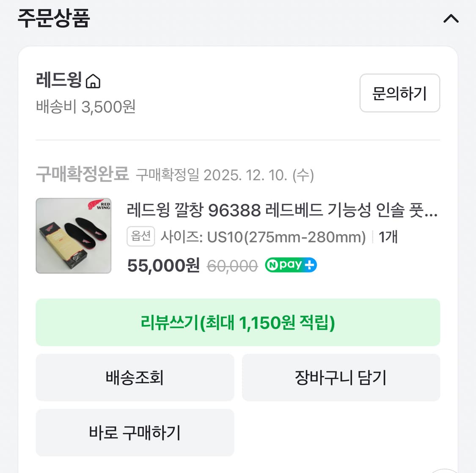Click the crossed-out 60,000 original price
The width and height of the screenshot is (476, 473).
(x=232, y=265)
